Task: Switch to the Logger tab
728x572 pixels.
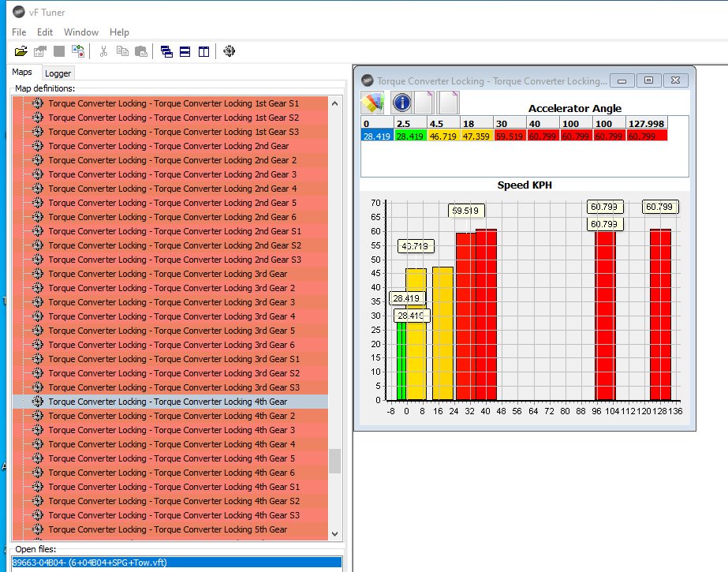Action: click(x=58, y=73)
